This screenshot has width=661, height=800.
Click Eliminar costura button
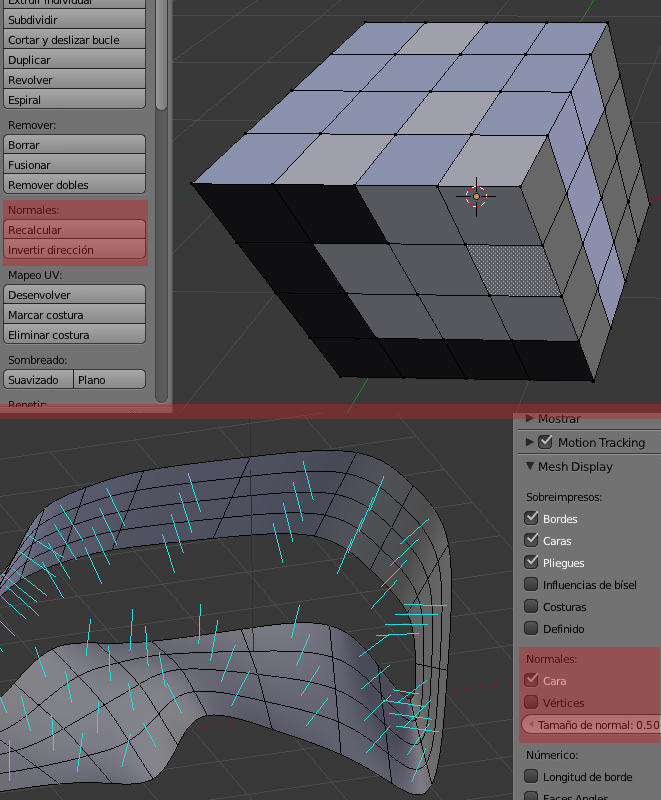pyautogui.click(x=74, y=335)
